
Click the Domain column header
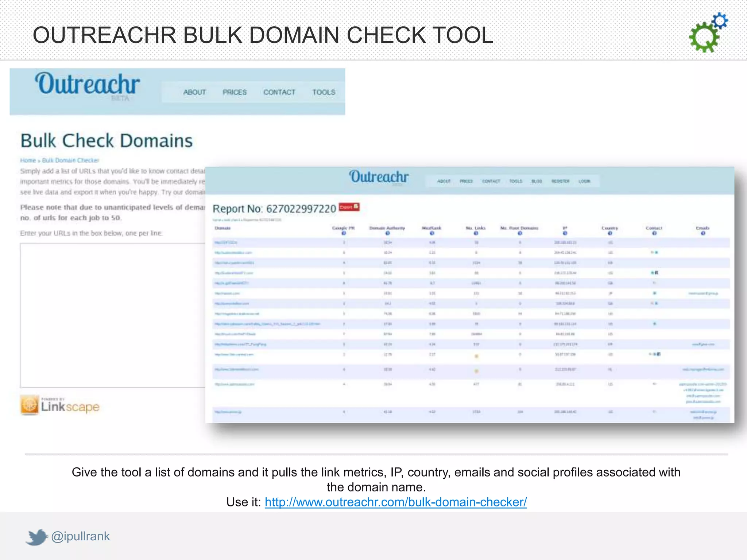click(222, 228)
